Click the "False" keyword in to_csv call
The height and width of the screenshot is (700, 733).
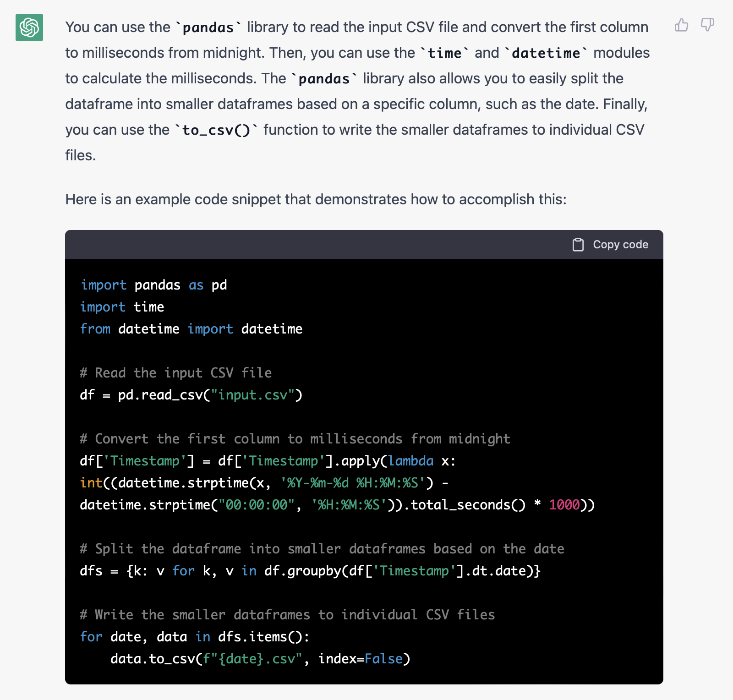(383, 659)
